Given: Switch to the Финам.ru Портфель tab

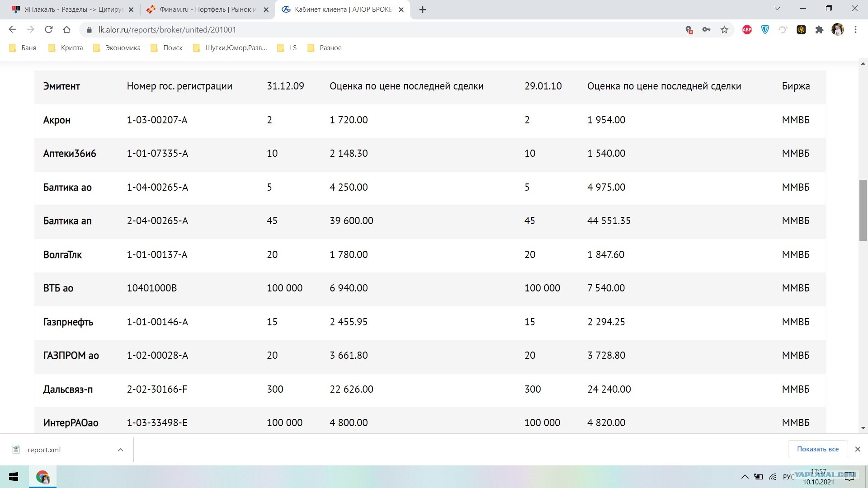Looking at the screenshot, I should (x=207, y=9).
